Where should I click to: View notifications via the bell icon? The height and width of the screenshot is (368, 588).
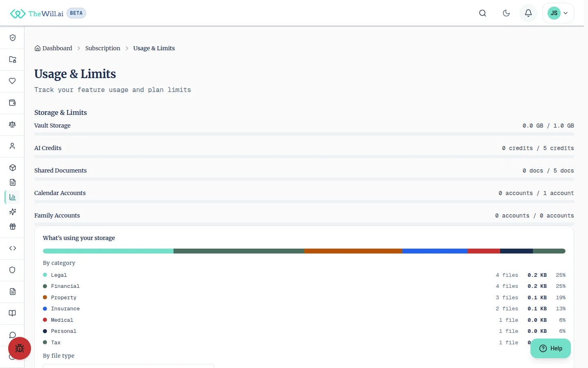coord(528,13)
